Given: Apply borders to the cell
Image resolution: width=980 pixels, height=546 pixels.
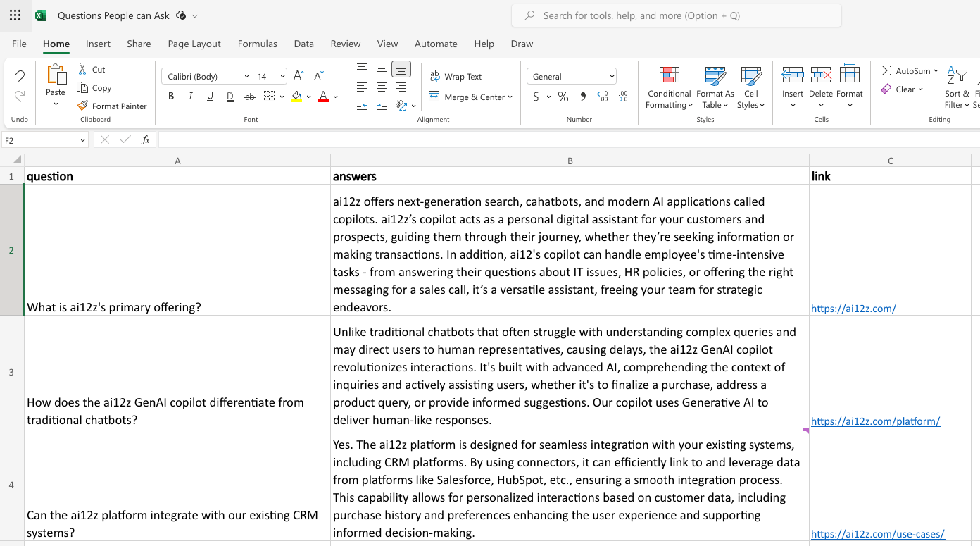Looking at the screenshot, I should click(x=269, y=97).
